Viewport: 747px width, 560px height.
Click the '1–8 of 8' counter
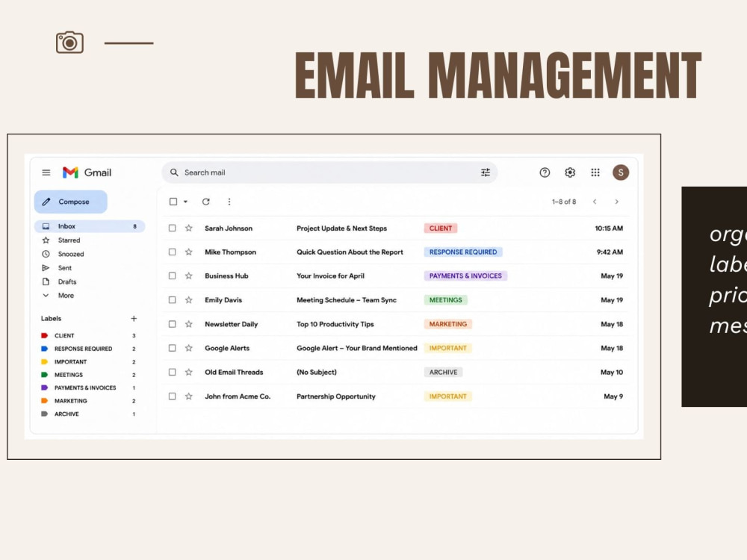564,202
